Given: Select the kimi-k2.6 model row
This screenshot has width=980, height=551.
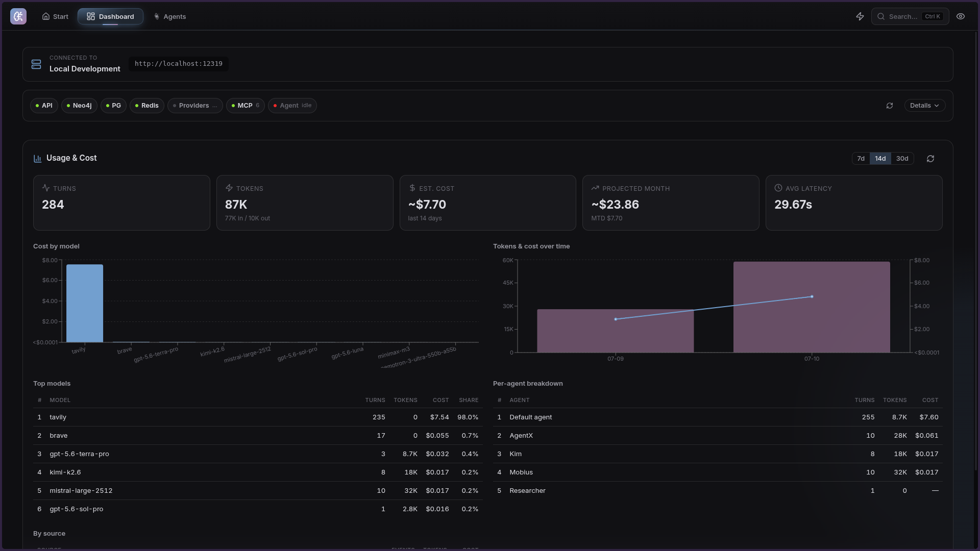Looking at the screenshot, I should tap(258, 472).
